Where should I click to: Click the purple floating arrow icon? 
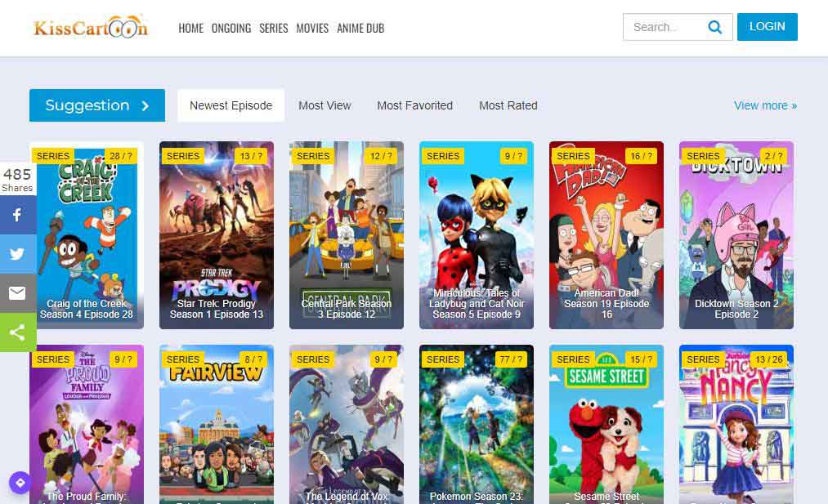click(x=20, y=483)
